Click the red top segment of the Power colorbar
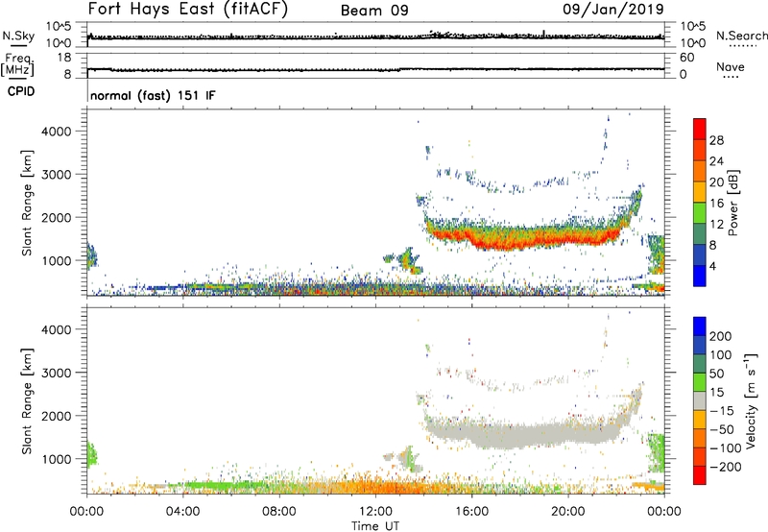 tap(700, 129)
